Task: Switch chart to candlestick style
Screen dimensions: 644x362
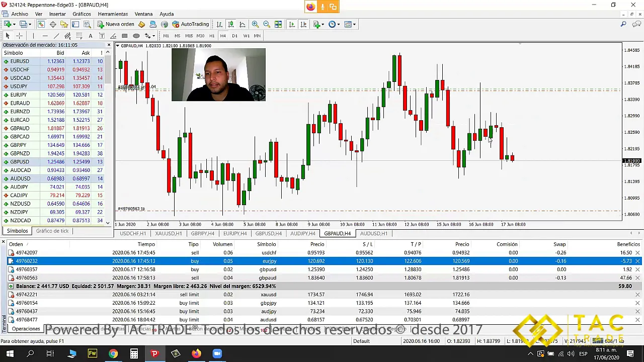Action: tap(231, 24)
